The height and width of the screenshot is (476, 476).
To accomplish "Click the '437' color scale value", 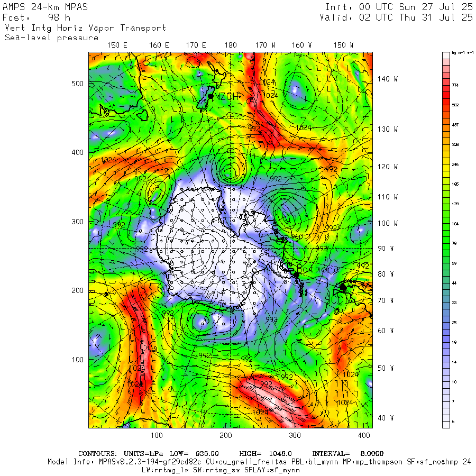I will click(x=455, y=125).
